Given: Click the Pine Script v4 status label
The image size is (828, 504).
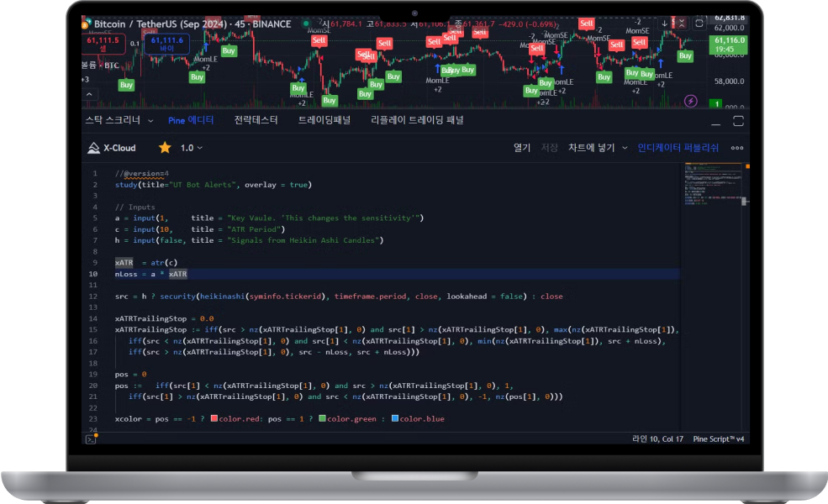Looking at the screenshot, I should click(718, 439).
